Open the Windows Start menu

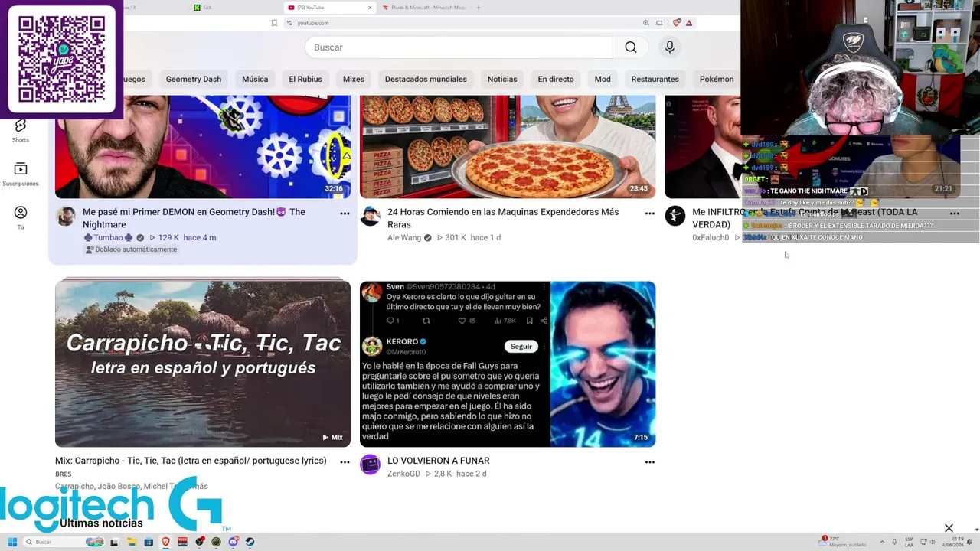pos(12,542)
